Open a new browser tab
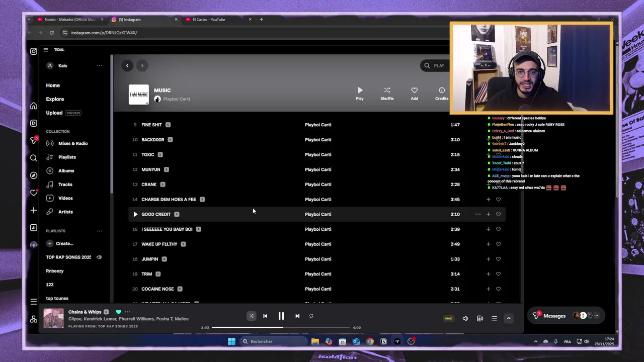The height and width of the screenshot is (362, 644). (261, 20)
